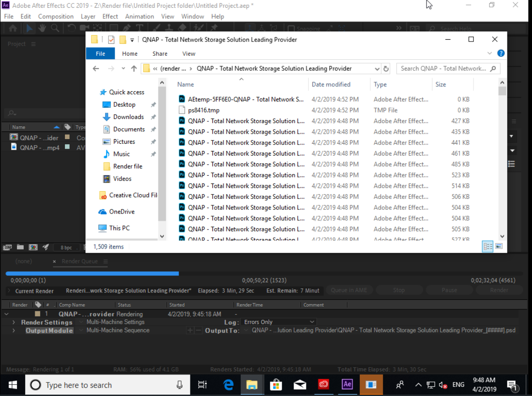Click the label color swatch of QNAP - ...ider
Viewport: 532px width, 396px height.
(67, 137)
